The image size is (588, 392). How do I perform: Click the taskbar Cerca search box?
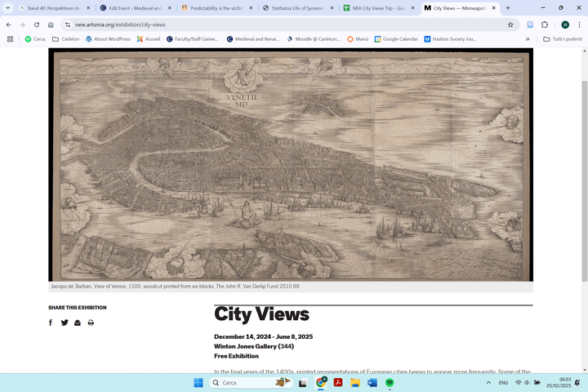[x=250, y=383]
